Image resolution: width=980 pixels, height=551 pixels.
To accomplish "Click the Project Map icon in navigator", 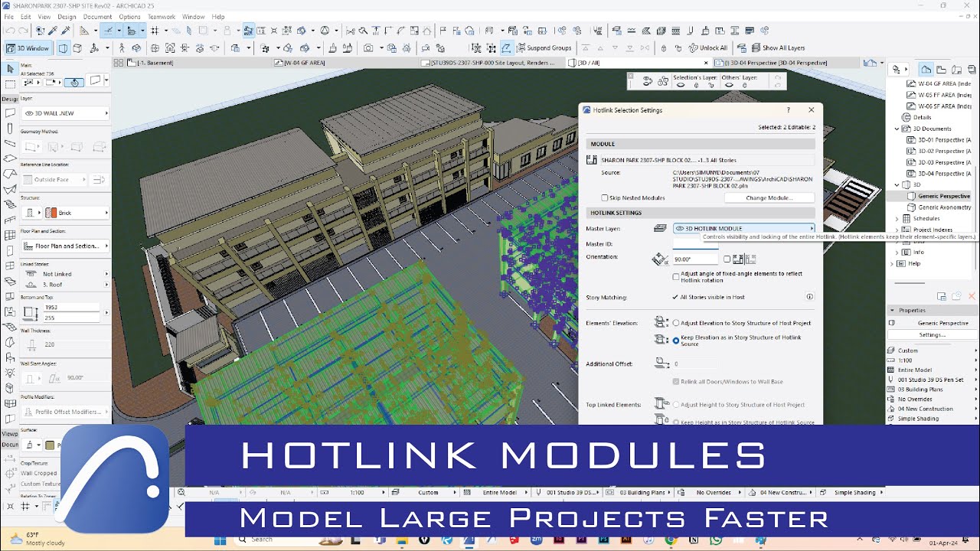I will pyautogui.click(x=926, y=69).
